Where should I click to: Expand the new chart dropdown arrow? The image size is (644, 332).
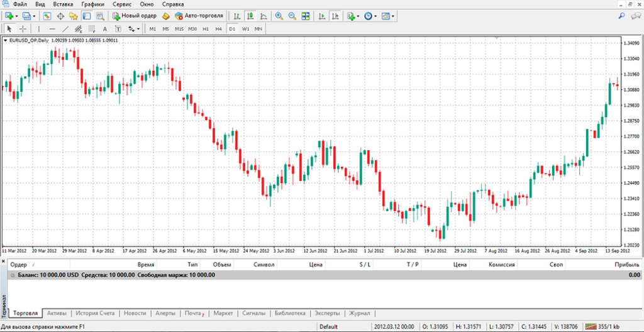point(17,16)
